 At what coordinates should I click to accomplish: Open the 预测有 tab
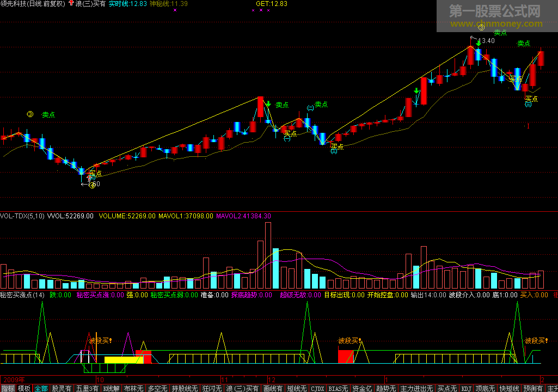[533, 388]
